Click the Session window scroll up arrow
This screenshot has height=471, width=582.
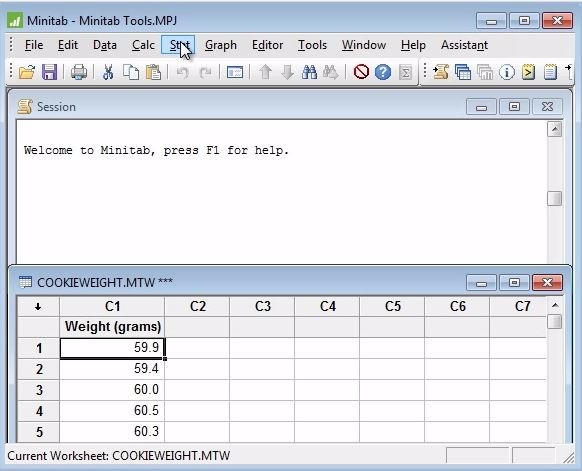tap(555, 129)
